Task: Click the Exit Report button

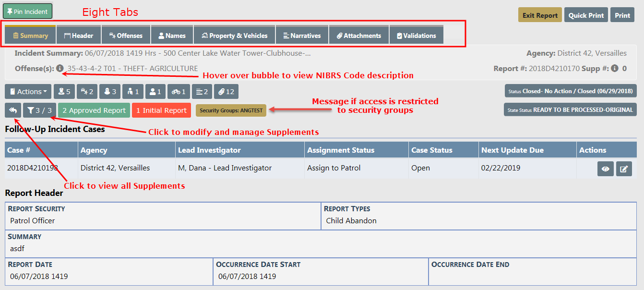Action: coord(540,15)
